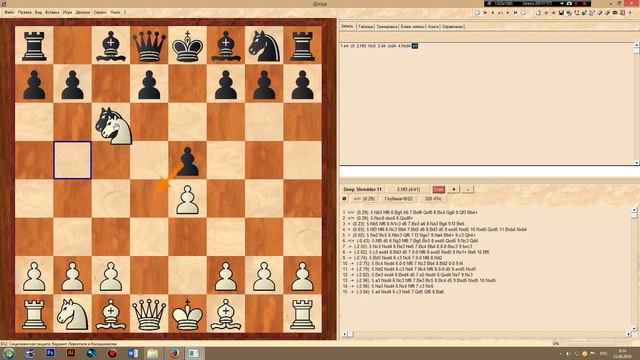Select the white king on e1

(187, 314)
